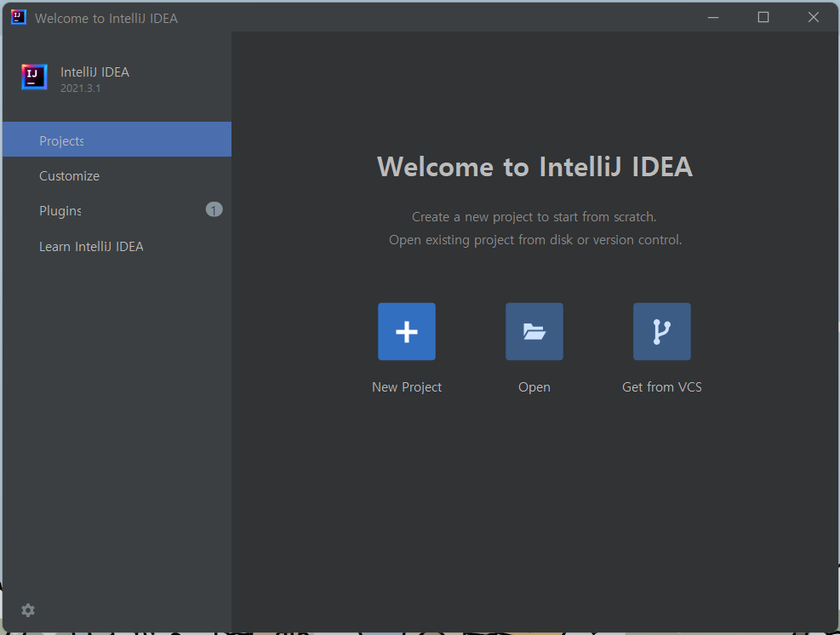
Task: Click the 'Create a new project' description line
Action: (534, 217)
